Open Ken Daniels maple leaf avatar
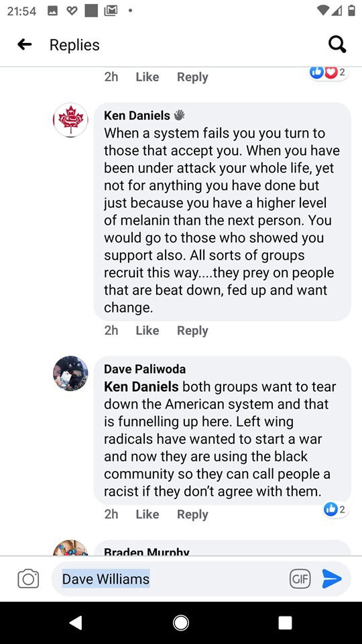Image resolution: width=362 pixels, height=644 pixels. [x=70, y=120]
